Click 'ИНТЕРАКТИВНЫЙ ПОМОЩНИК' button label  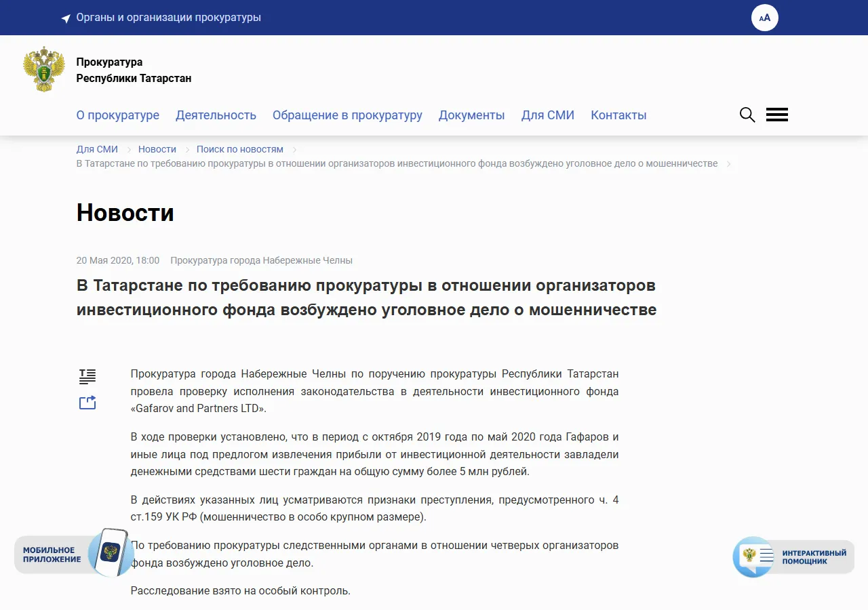[814, 557]
